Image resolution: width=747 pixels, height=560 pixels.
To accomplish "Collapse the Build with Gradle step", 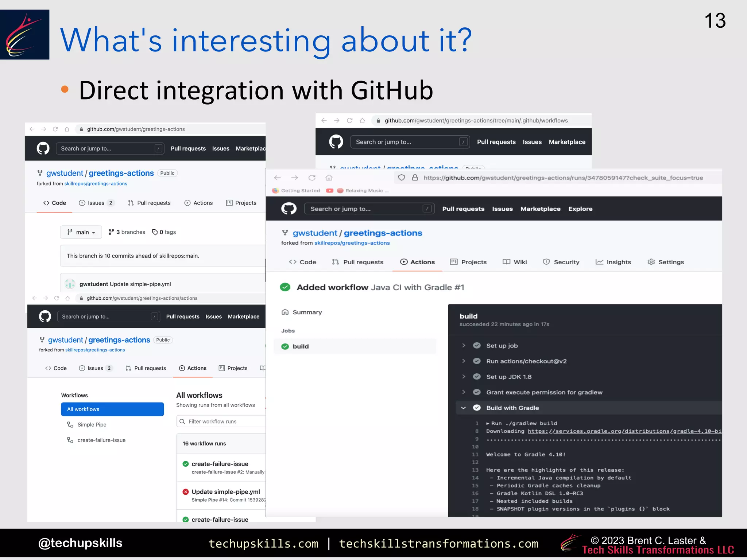I will tap(464, 408).
